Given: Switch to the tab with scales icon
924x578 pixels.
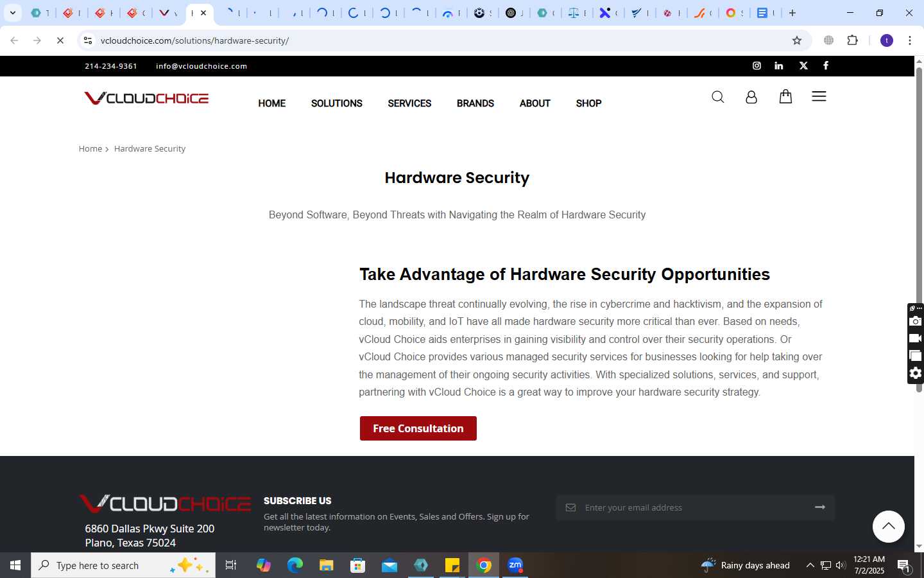Looking at the screenshot, I should 577,13.
